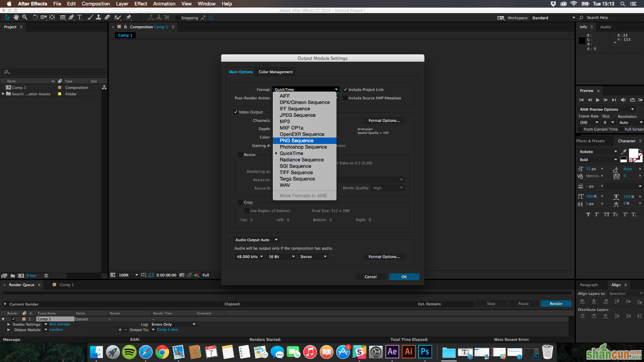Open the Composition menu in menu bar
Viewport: 644px width, 362px height.
[96, 4]
